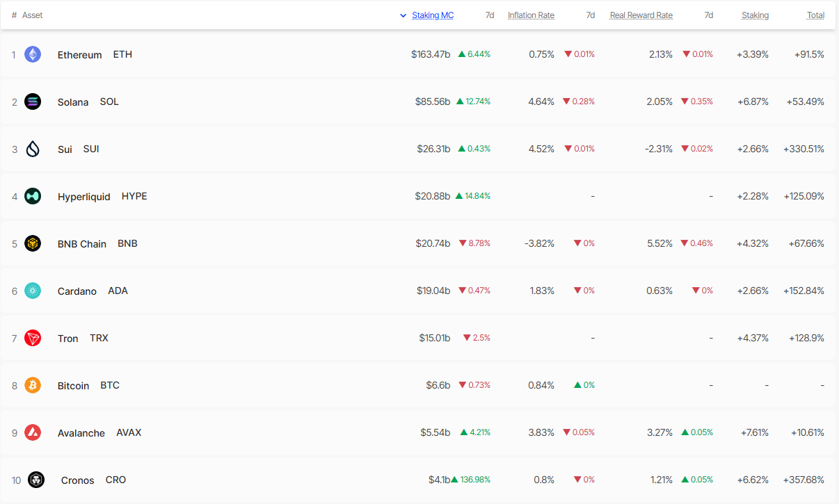This screenshot has width=839, height=504.
Task: Open the Hyperliquid asset link
Action: tap(84, 197)
